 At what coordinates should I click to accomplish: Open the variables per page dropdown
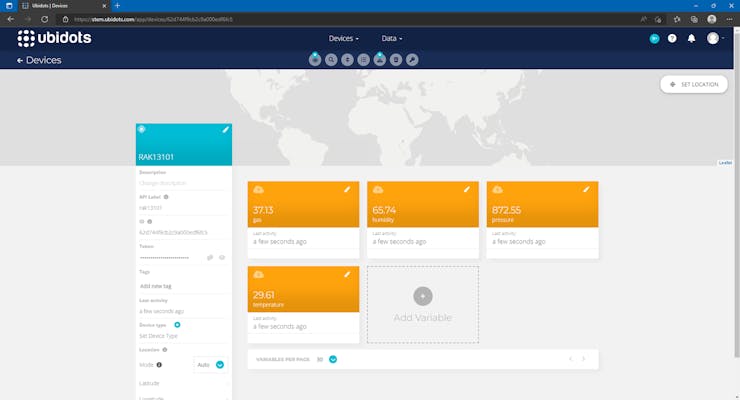click(x=333, y=359)
